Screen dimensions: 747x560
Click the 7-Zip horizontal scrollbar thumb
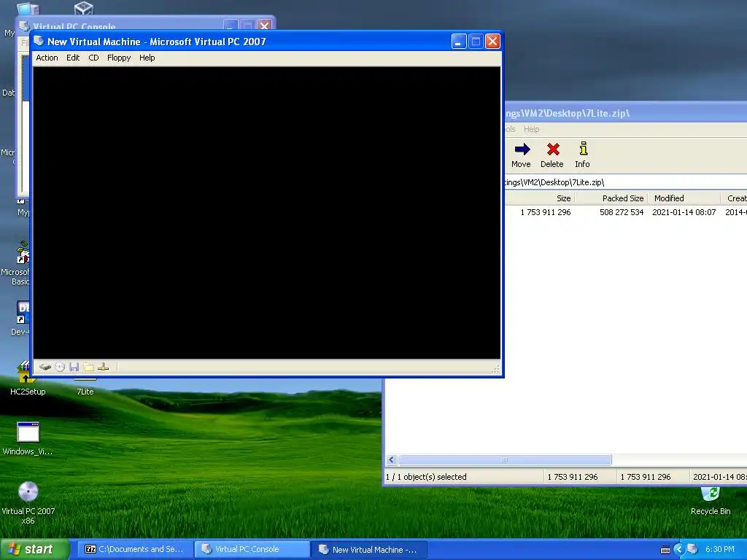(505, 460)
